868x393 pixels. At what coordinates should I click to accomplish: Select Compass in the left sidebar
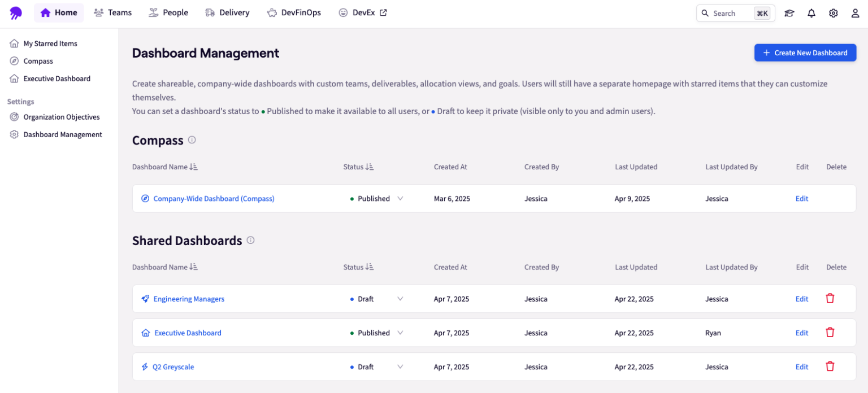pos(37,61)
